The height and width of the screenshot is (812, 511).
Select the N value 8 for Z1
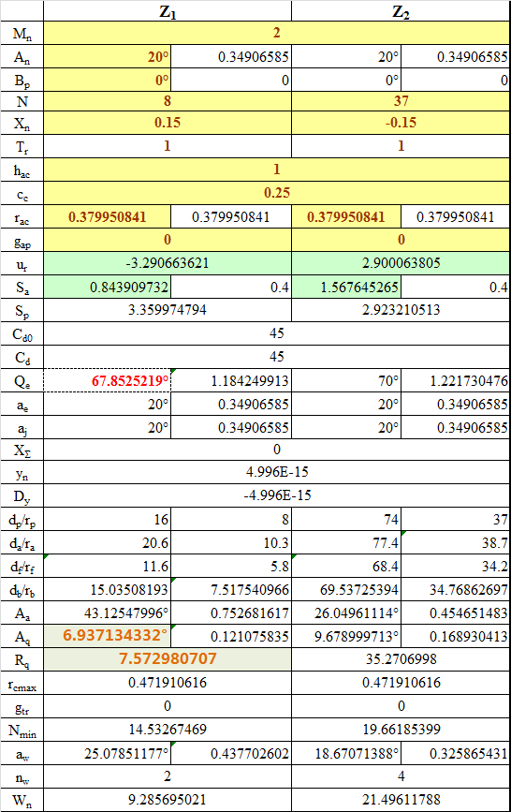click(x=168, y=101)
